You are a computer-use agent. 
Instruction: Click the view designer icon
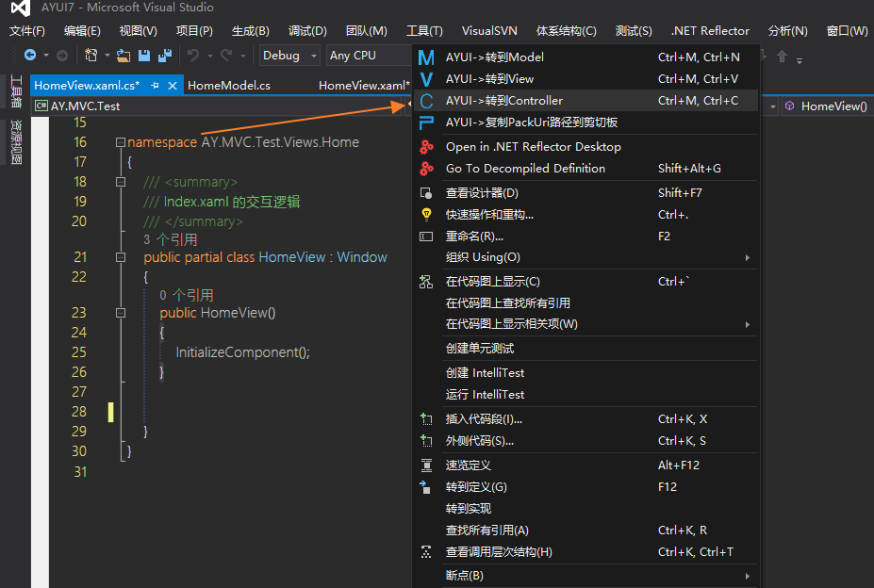pyautogui.click(x=426, y=193)
